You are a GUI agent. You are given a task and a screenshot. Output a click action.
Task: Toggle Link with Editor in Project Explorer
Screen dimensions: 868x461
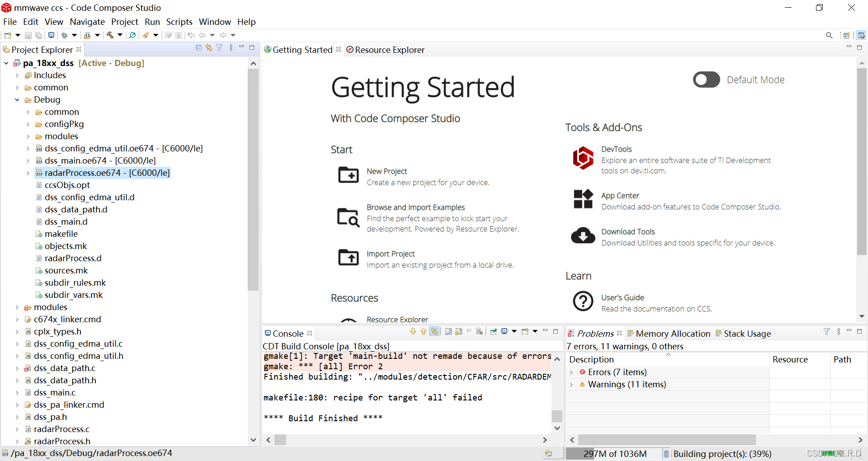point(209,48)
